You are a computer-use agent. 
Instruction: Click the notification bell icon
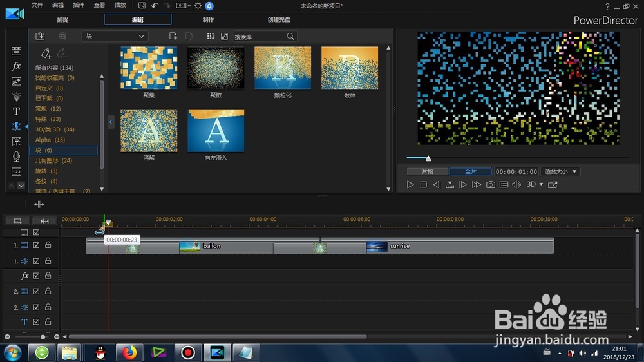(209, 6)
